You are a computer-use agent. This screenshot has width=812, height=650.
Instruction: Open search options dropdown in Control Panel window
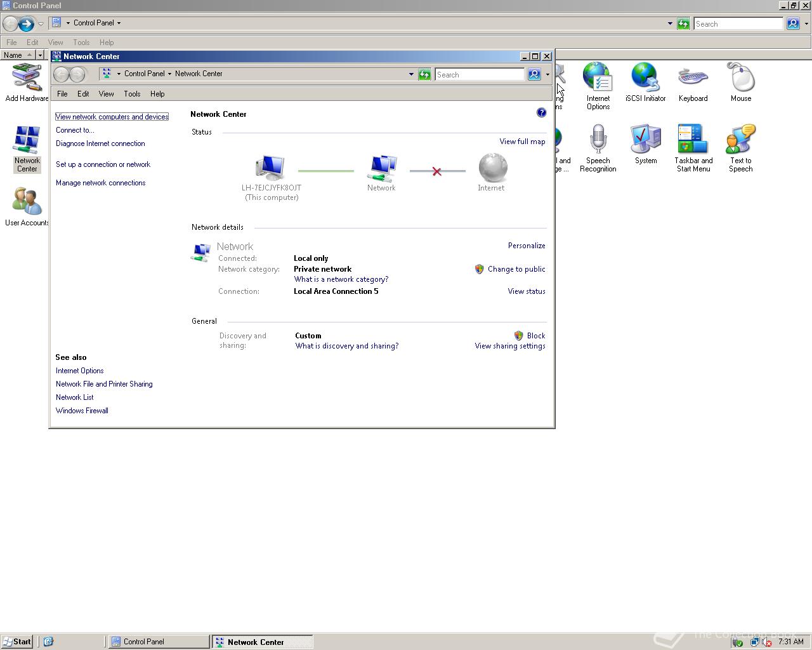[806, 23]
